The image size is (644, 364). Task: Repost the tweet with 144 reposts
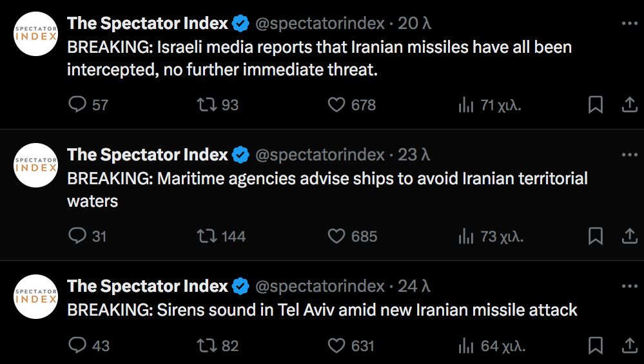[x=206, y=236]
